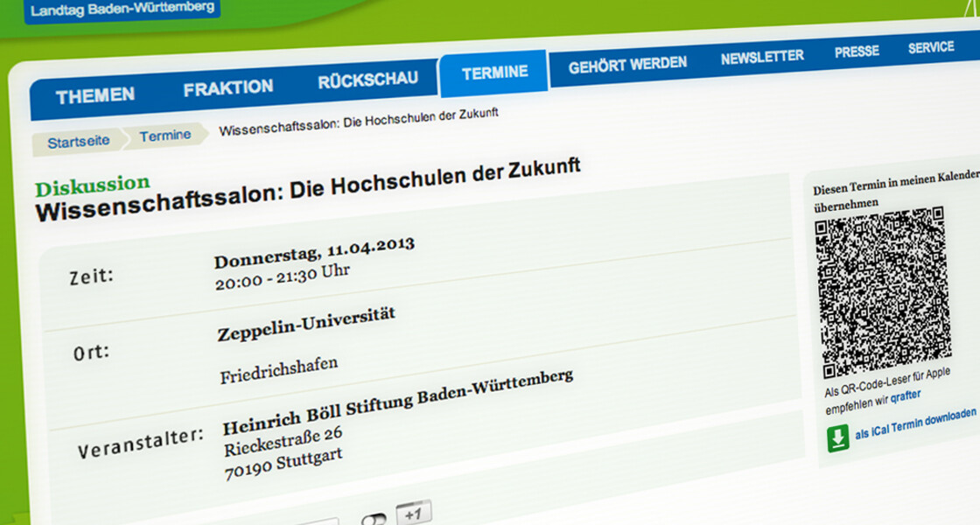
Task: Open the SERVICE menu item
Action: [x=931, y=47]
